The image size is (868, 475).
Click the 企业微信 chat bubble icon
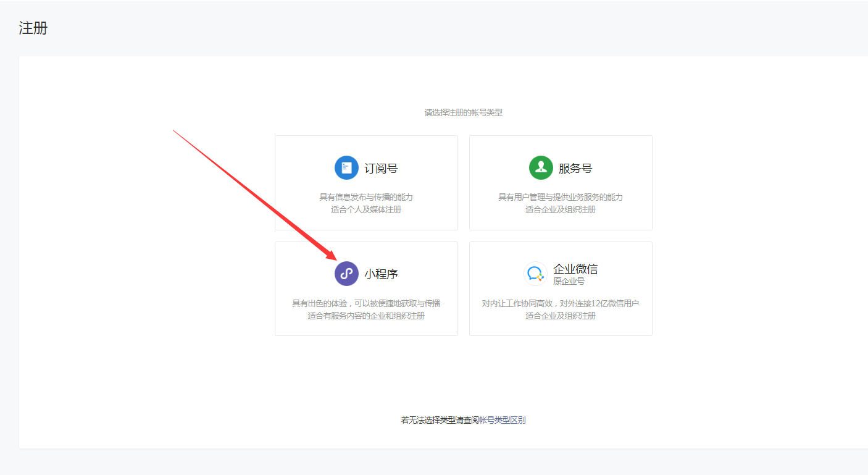(535, 274)
